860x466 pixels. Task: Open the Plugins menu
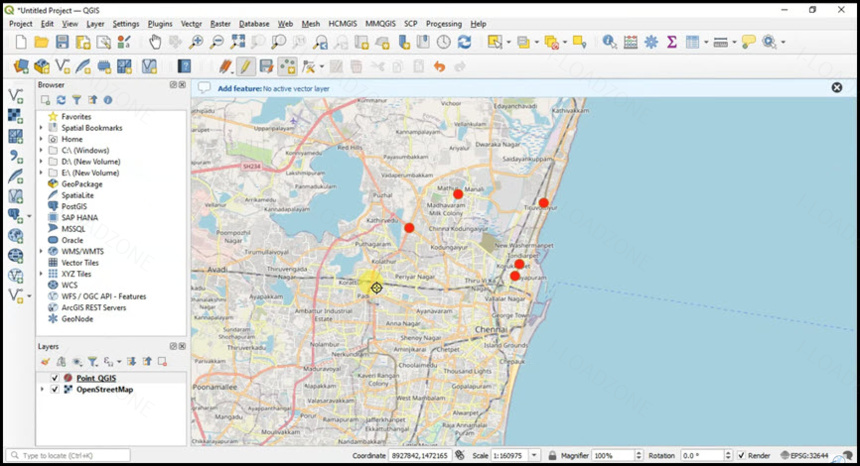pos(160,24)
